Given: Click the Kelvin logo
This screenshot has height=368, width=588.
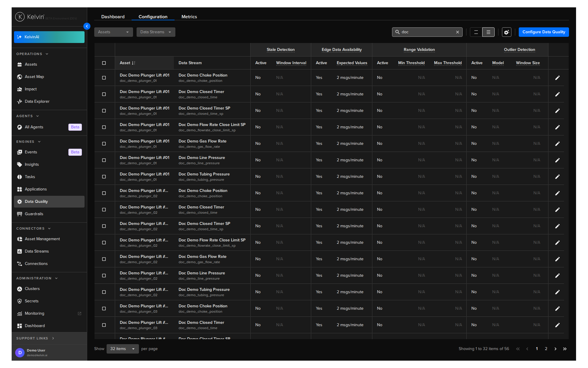Looking at the screenshot, I should point(30,17).
